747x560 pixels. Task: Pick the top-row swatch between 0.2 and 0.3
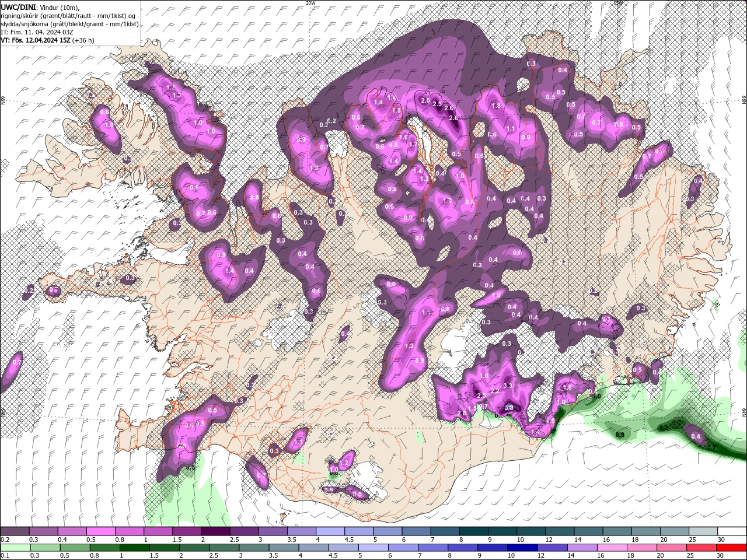point(15,531)
